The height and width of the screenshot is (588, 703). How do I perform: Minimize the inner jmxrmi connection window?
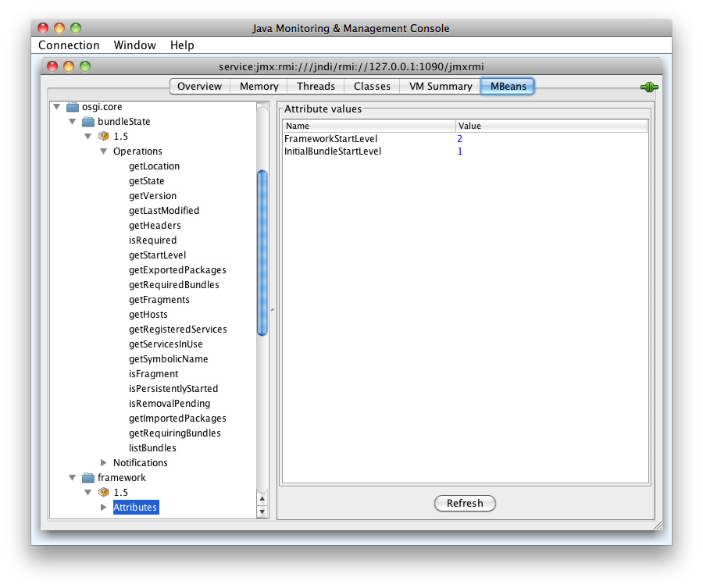point(69,66)
